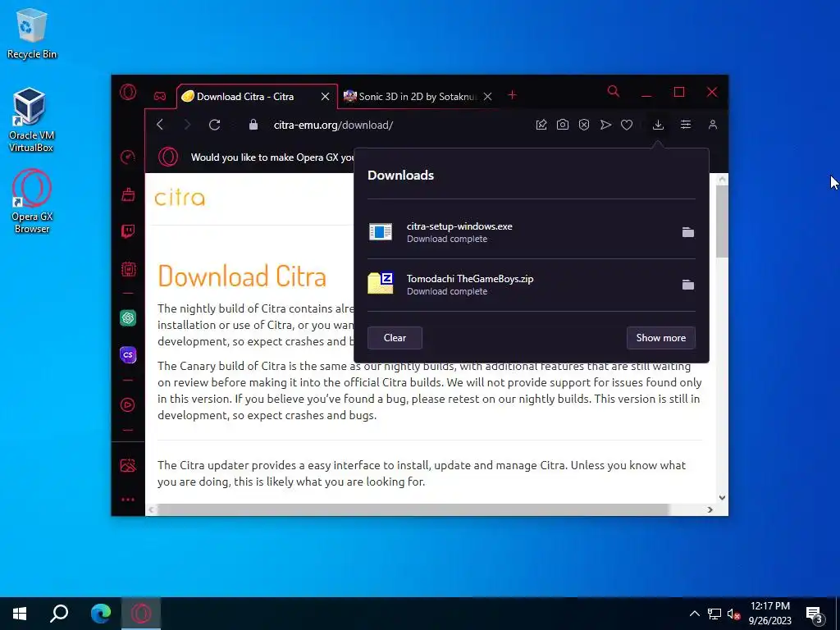
Task: Launch Microsoft Edge from taskbar
Action: (x=101, y=614)
